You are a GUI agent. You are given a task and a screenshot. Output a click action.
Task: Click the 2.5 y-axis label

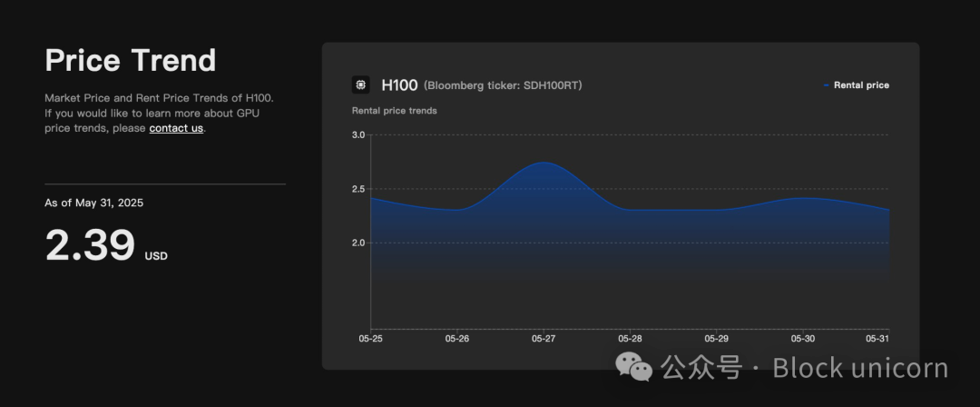(358, 189)
